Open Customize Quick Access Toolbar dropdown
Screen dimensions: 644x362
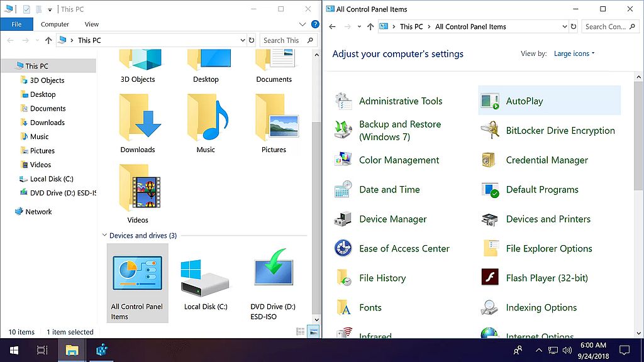tap(50, 9)
